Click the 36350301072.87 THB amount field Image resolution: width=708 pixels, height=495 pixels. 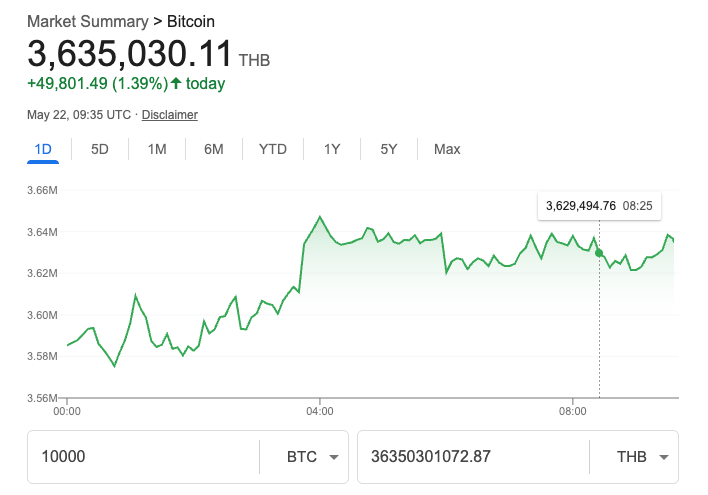473,457
